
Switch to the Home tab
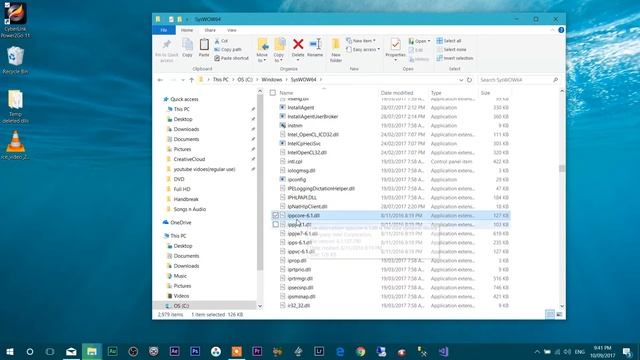pyautogui.click(x=187, y=30)
